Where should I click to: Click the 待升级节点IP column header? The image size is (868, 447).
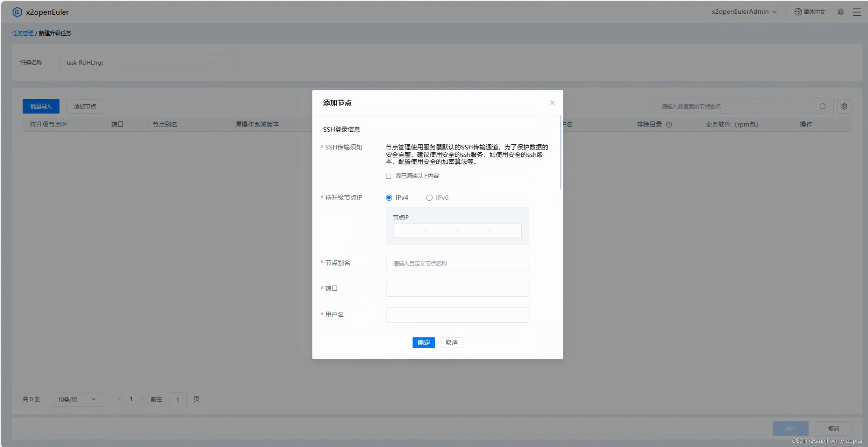pyautogui.click(x=48, y=125)
